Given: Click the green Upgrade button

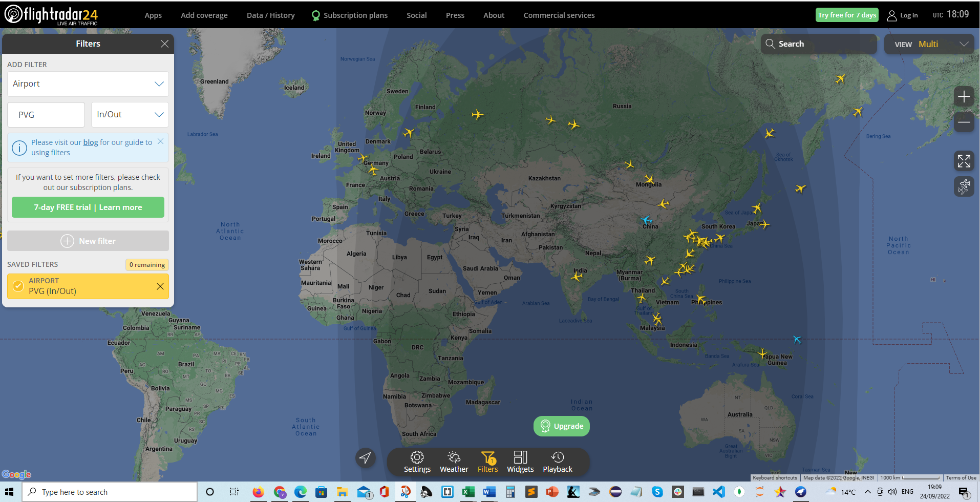Looking at the screenshot, I should coord(562,426).
